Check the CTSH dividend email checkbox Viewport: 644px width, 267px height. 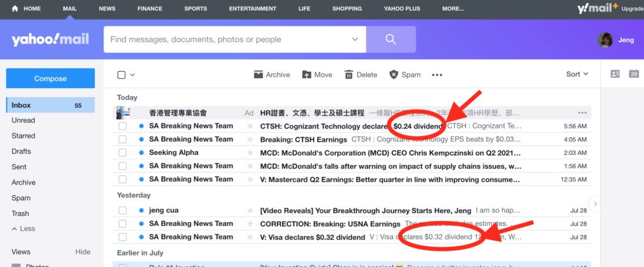tap(123, 126)
